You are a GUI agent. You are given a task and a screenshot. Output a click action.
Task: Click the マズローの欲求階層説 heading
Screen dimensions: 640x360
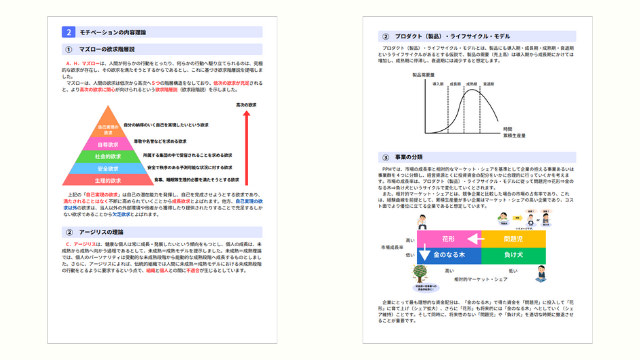107,49
